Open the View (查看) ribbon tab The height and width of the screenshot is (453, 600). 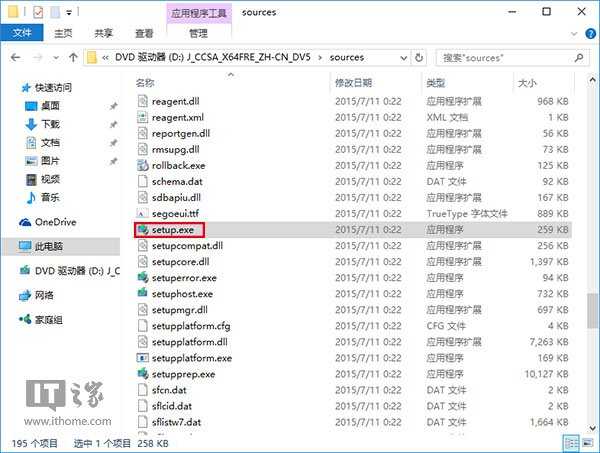[144, 33]
